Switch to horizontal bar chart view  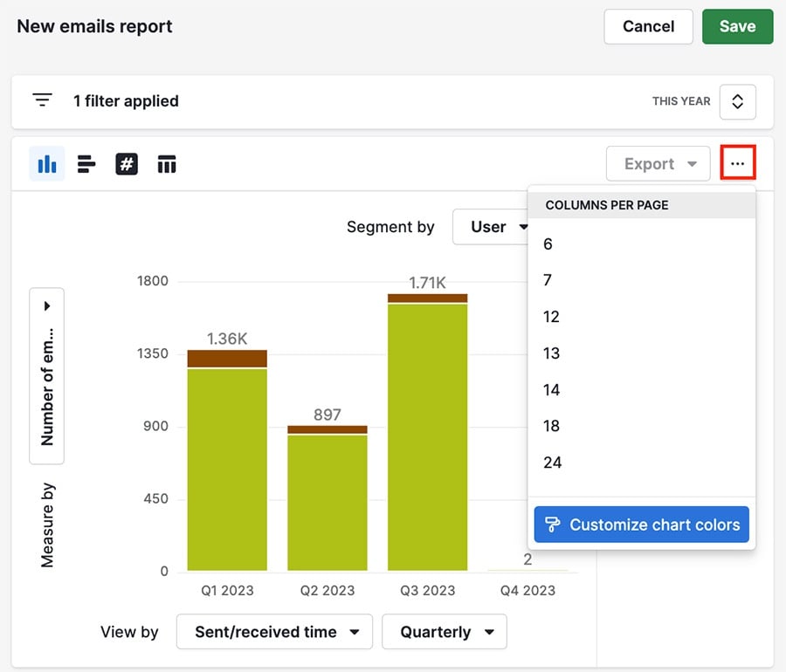pyautogui.click(x=86, y=163)
